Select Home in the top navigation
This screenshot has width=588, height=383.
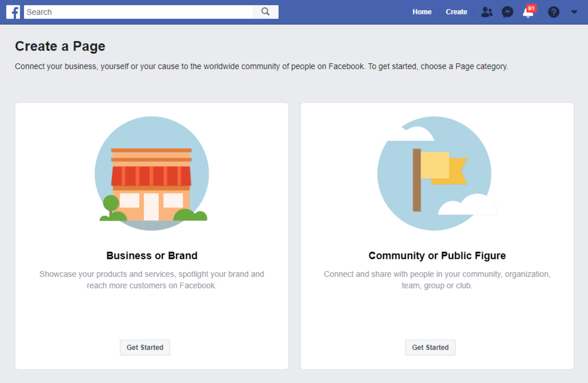click(422, 12)
